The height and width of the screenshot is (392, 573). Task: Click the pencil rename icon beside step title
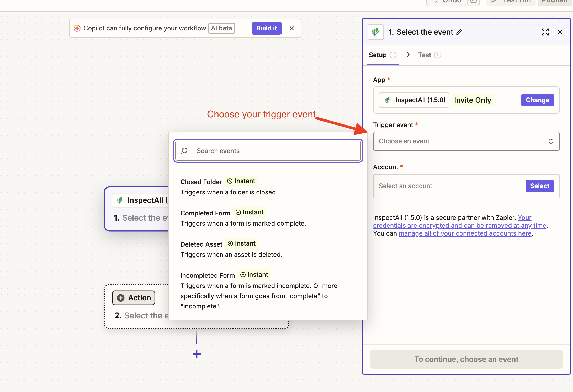(459, 32)
